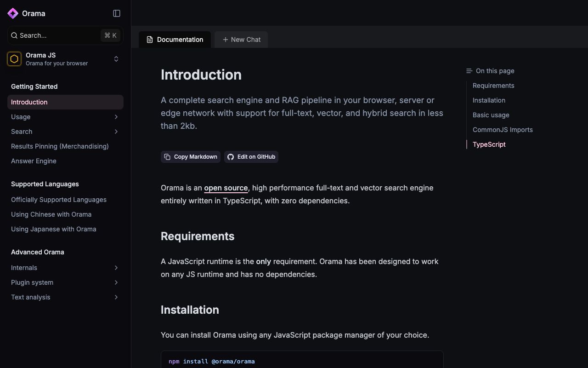Jump to Requirements in page outline

click(x=493, y=86)
